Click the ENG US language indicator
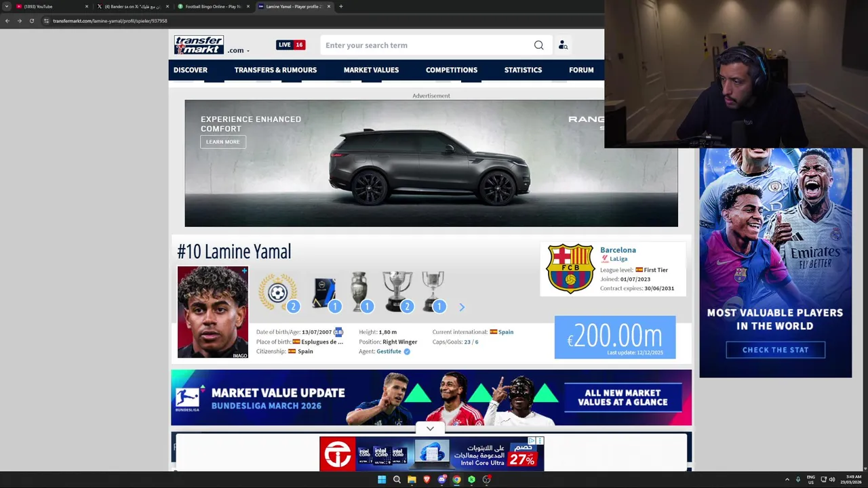The height and width of the screenshot is (488, 868). [811, 479]
